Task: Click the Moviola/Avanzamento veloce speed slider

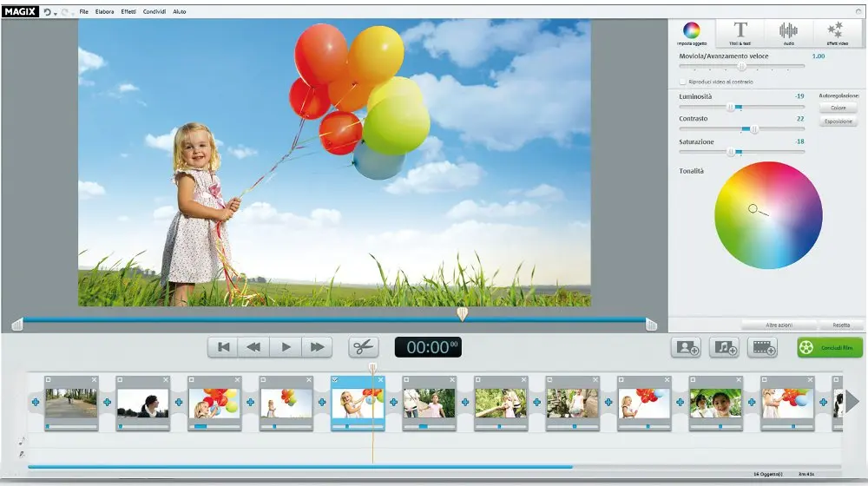Action: point(742,67)
